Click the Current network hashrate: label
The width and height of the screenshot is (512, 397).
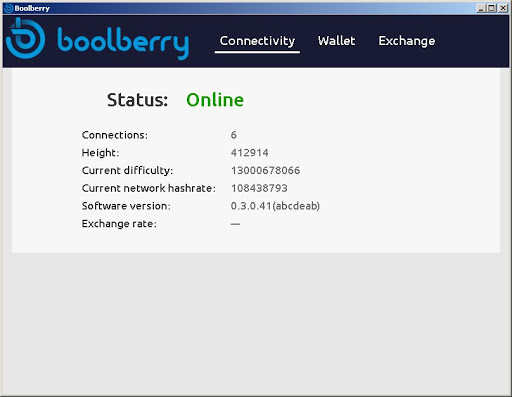click(x=149, y=188)
